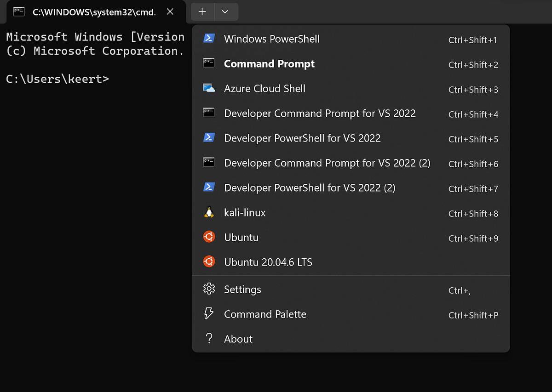
Task: Open Windows PowerShell from the dropdown menu
Action: (271, 39)
